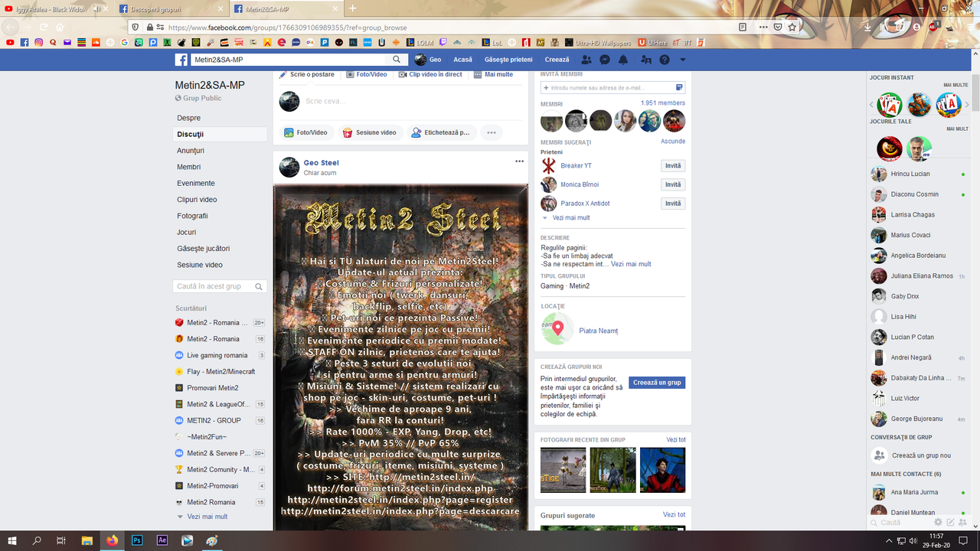980x551 pixels.
Task: Select the Discuții section in the group menu
Action: point(220,134)
